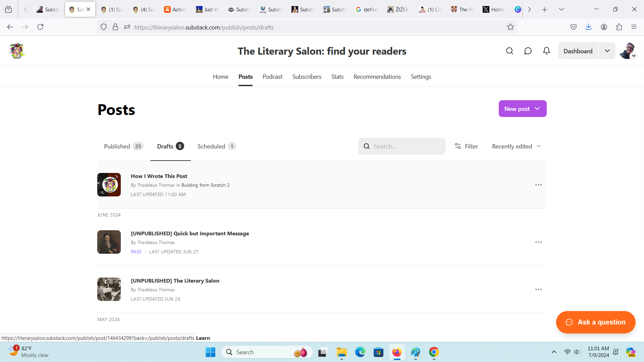Expand the New post dropdown
This screenshot has width=644, height=362.
click(537, 109)
